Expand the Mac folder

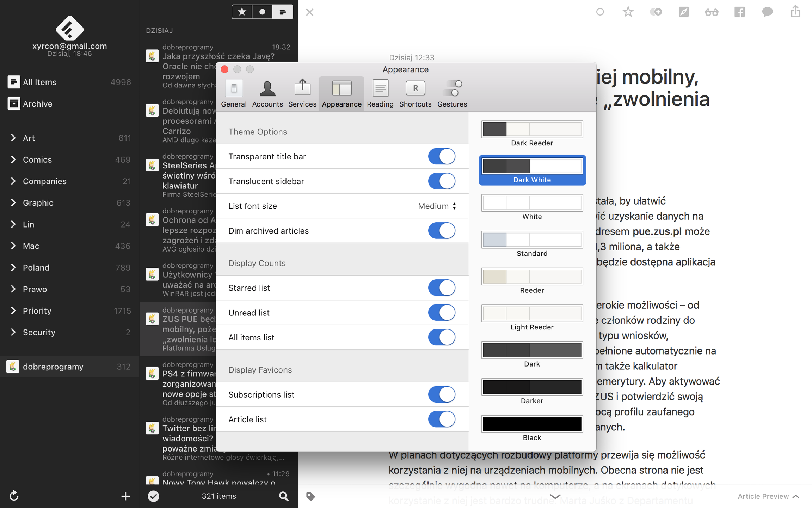pos(13,246)
